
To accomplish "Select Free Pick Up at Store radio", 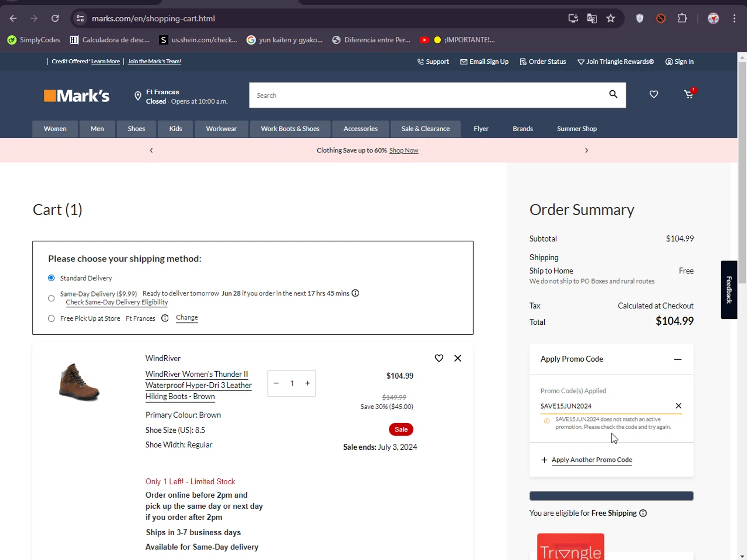I will (x=51, y=318).
